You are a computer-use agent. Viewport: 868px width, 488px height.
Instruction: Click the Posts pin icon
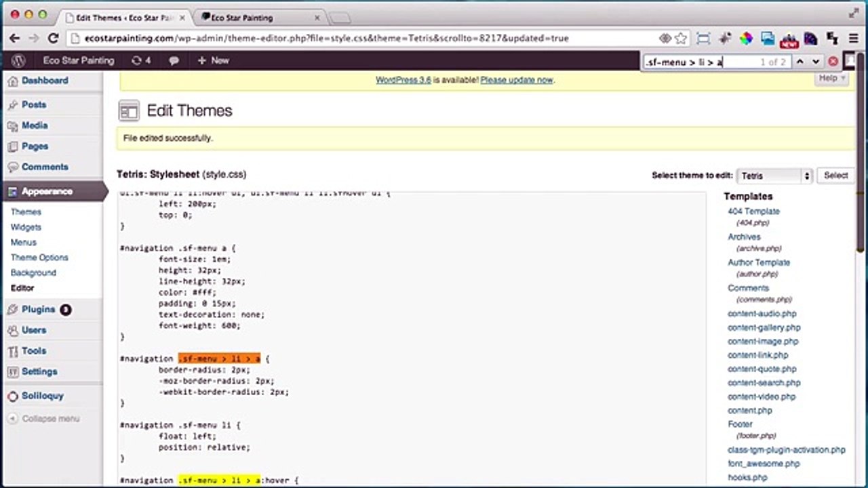coord(13,105)
